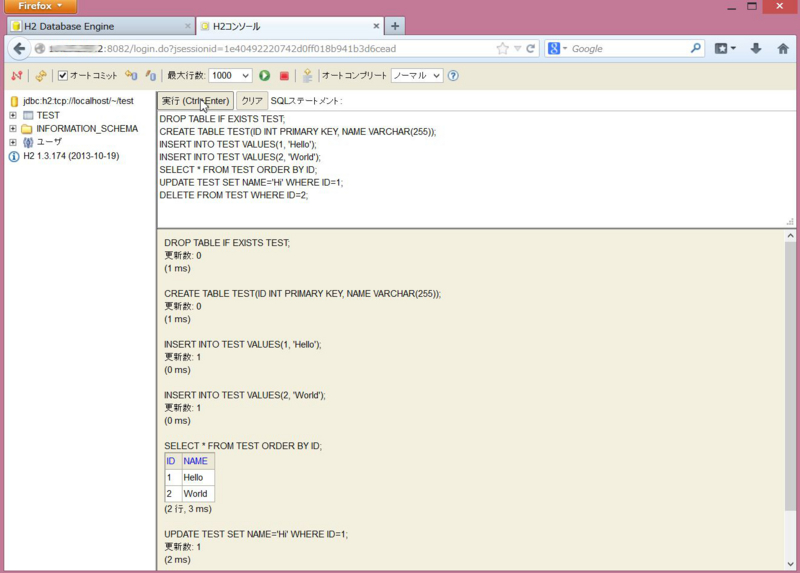Viewport: 800px width, 573px height.
Task: Open the オートコンプリート ノーマル dropdown
Action: coord(417,76)
